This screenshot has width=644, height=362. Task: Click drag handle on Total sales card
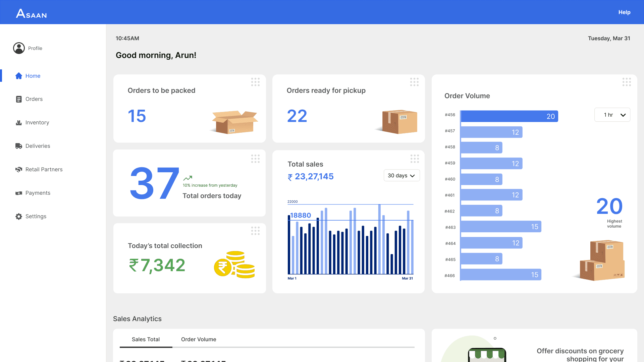[x=415, y=159]
